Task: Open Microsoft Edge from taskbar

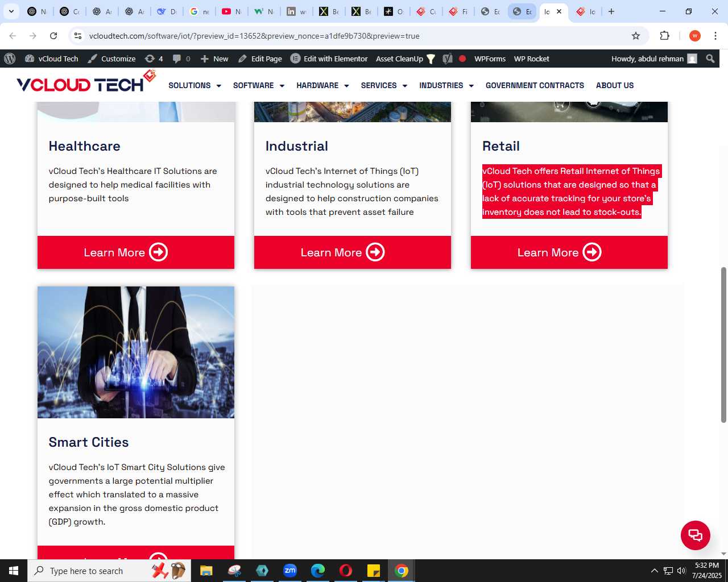Action: pyautogui.click(x=318, y=571)
